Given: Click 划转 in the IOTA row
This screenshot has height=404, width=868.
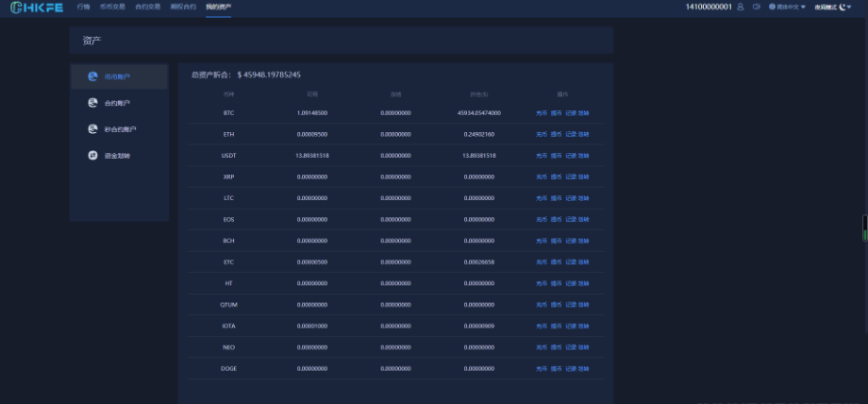Looking at the screenshot, I should [583, 326].
